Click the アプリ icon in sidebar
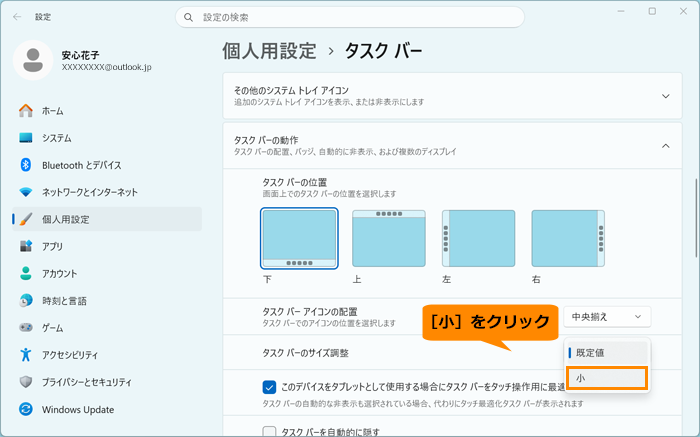This screenshot has width=700, height=437. [26, 246]
